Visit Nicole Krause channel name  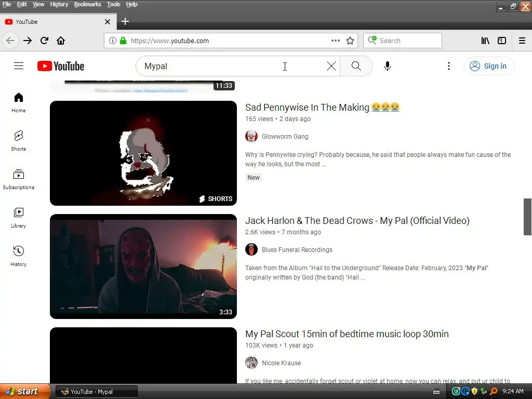(281, 363)
